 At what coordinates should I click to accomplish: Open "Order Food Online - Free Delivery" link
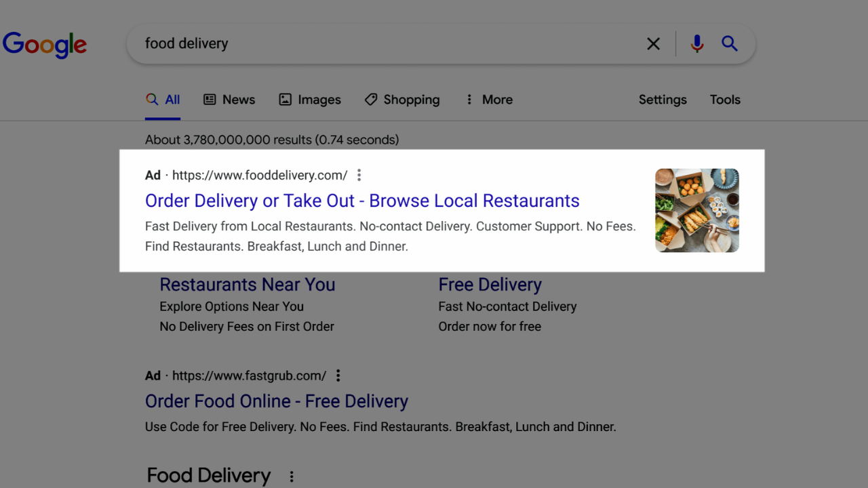click(276, 401)
